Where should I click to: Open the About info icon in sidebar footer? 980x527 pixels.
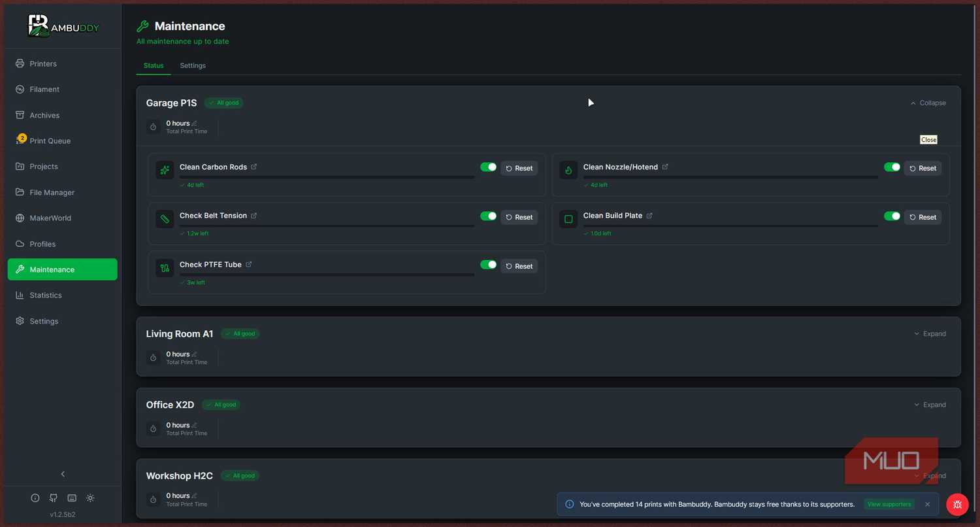point(35,498)
